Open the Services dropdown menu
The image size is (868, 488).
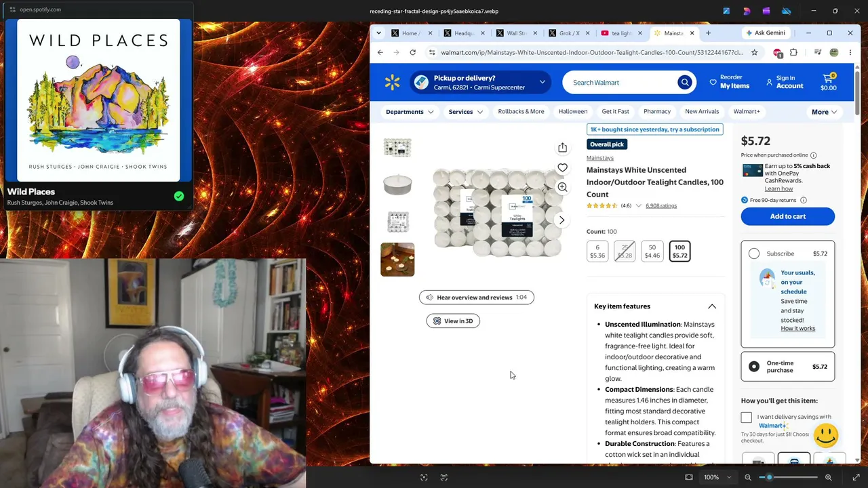coord(466,112)
